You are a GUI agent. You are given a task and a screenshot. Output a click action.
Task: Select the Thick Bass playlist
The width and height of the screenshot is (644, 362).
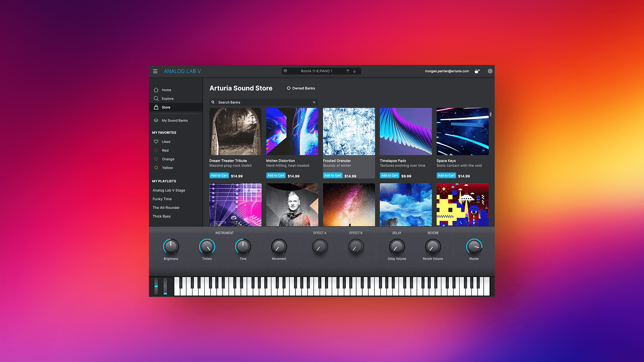161,216
